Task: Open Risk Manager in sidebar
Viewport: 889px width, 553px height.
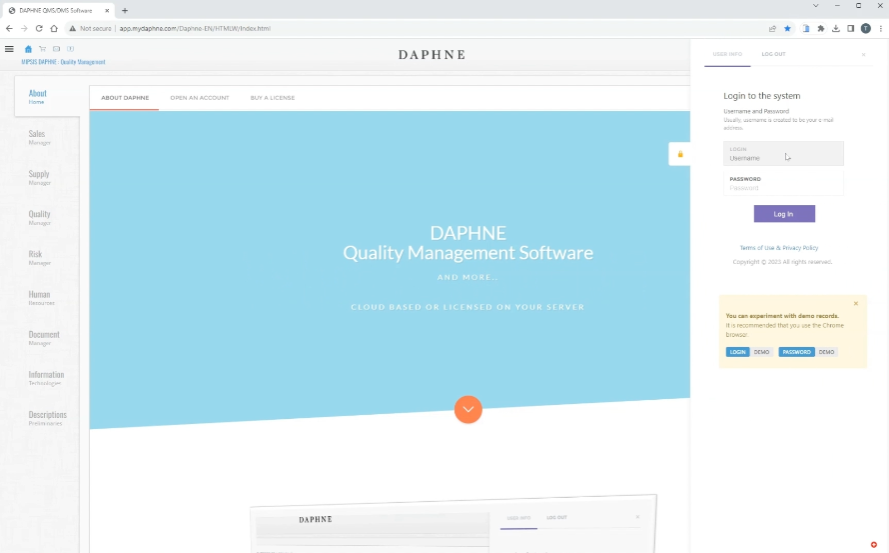Action: [40, 257]
